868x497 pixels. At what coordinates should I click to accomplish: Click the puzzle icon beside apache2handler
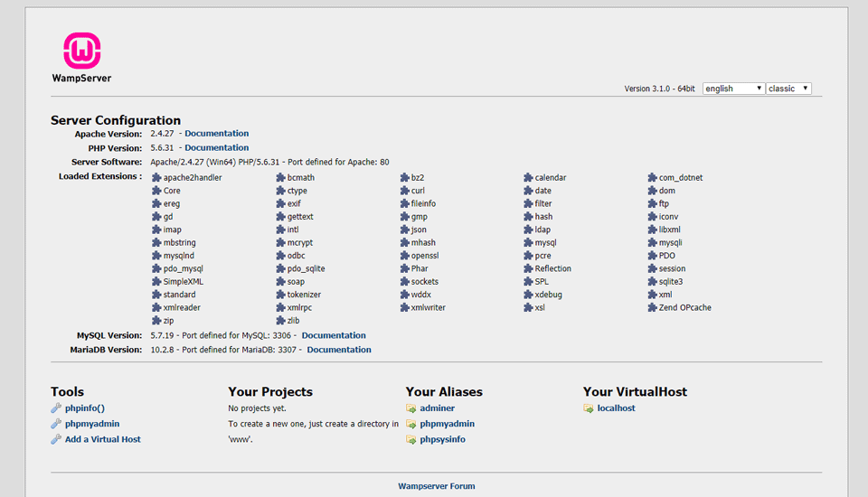156,178
